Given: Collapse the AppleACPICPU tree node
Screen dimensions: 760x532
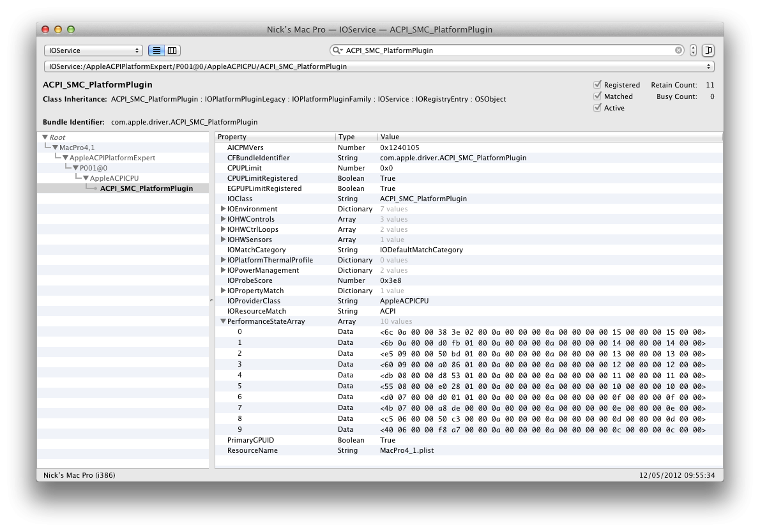Looking at the screenshot, I should [86, 178].
